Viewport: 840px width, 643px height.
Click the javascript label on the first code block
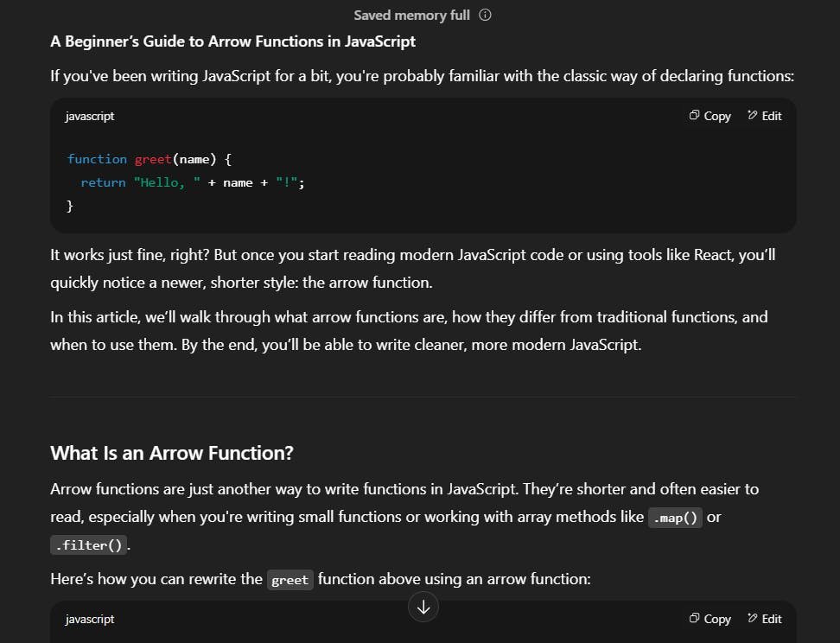pyautogui.click(x=89, y=116)
